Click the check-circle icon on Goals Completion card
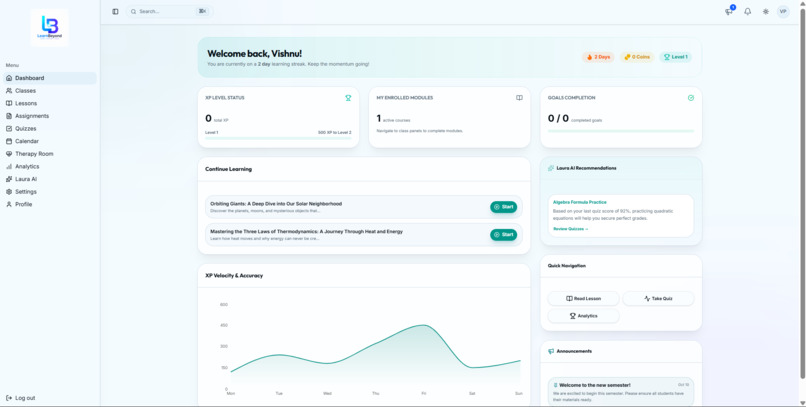The height and width of the screenshot is (407, 806). click(x=691, y=98)
